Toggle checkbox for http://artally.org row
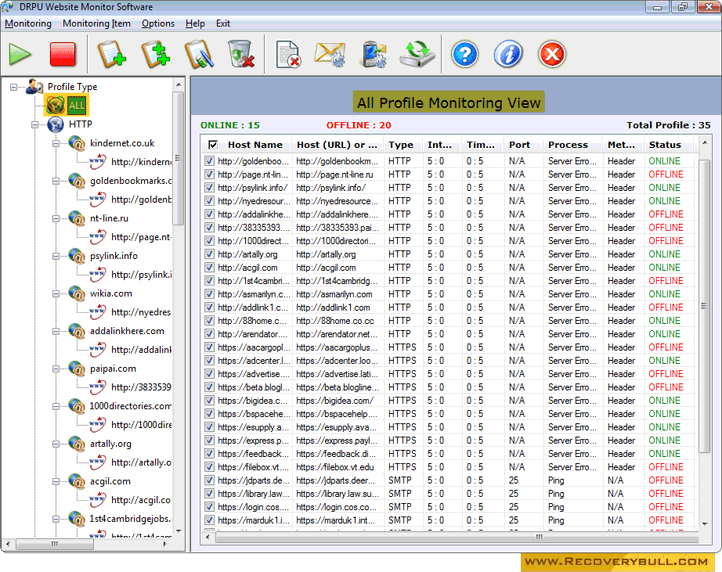Image resolution: width=722 pixels, height=572 pixels. click(210, 254)
